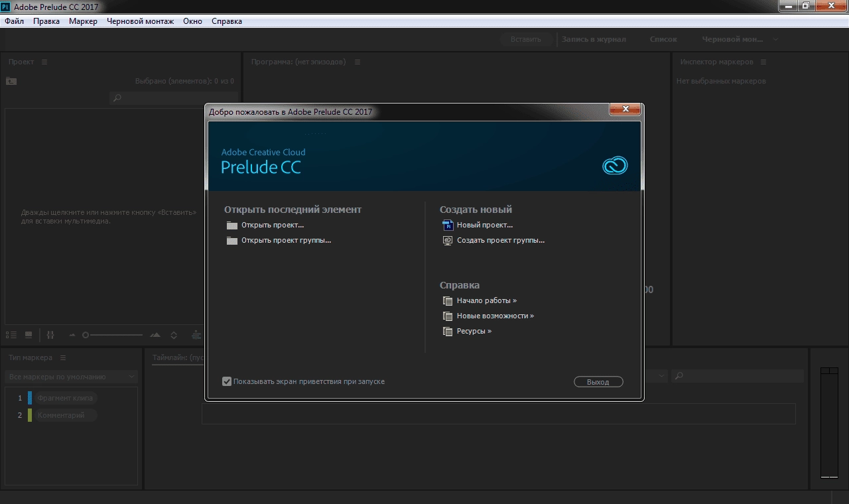Click Новый проект... link
The image size is (849, 504).
tap(485, 225)
